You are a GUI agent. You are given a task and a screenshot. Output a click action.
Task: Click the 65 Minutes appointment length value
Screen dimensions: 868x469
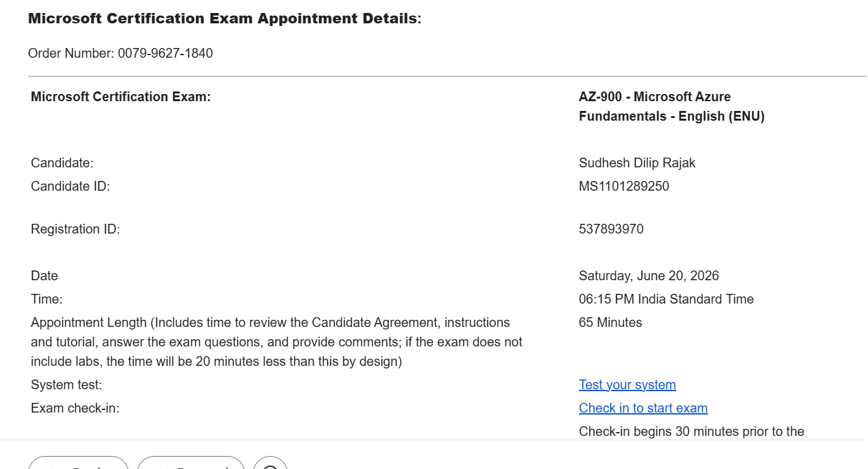(611, 322)
